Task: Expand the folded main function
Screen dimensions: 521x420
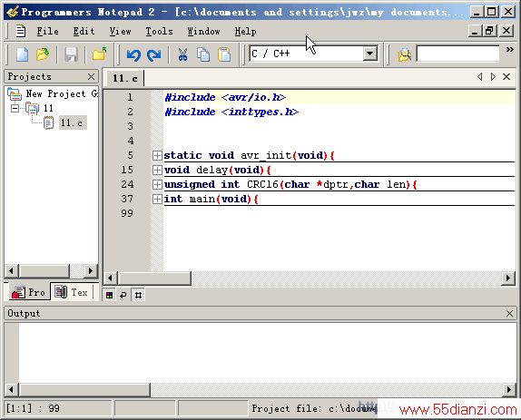Action: (x=157, y=199)
